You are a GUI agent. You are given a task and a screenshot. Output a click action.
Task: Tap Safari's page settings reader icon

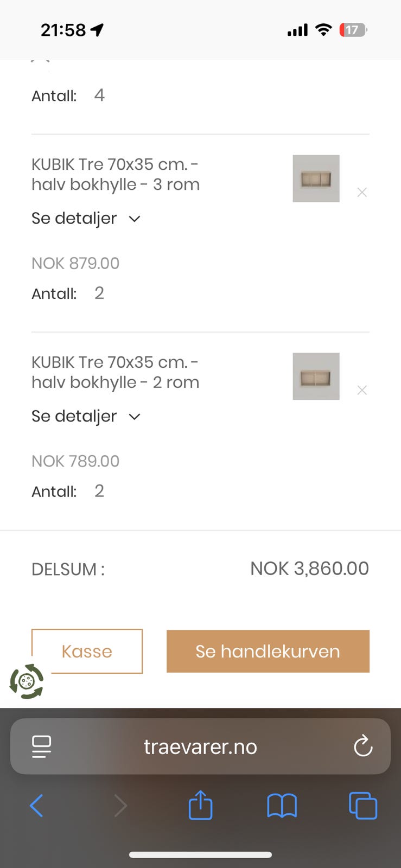42,746
